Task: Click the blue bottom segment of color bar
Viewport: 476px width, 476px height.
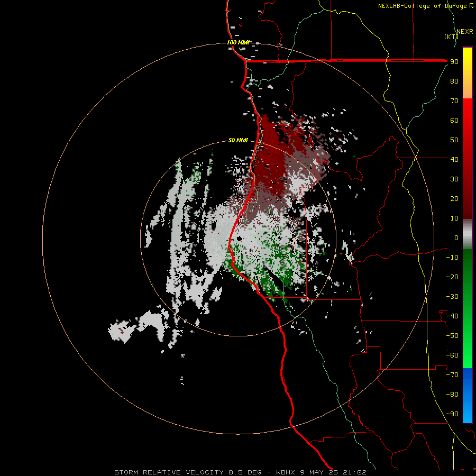Action: (467, 396)
